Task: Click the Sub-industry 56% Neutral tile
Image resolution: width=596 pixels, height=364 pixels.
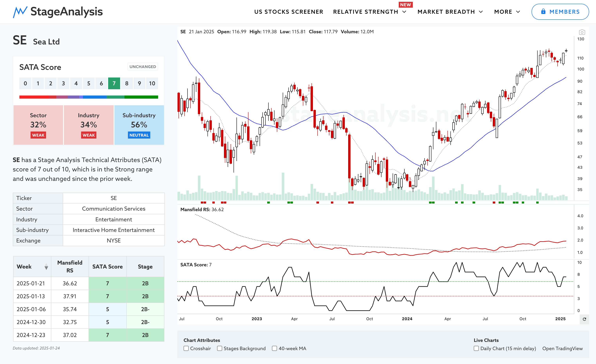Action: tap(139, 125)
